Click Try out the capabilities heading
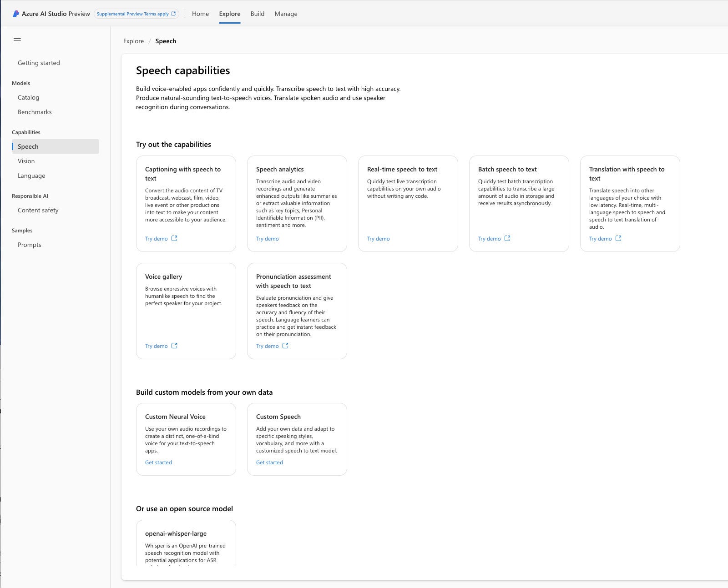728x588 pixels. pos(173,145)
